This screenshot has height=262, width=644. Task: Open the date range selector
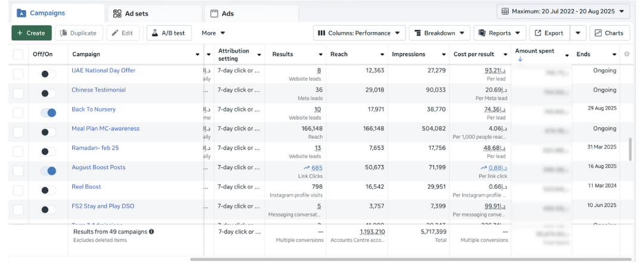click(563, 11)
